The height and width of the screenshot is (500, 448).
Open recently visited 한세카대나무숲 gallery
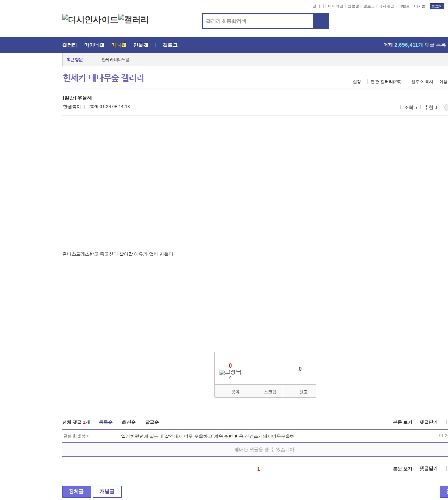click(115, 60)
